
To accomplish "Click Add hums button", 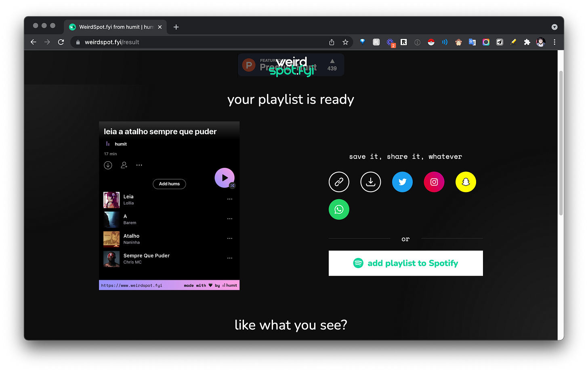I will [169, 184].
